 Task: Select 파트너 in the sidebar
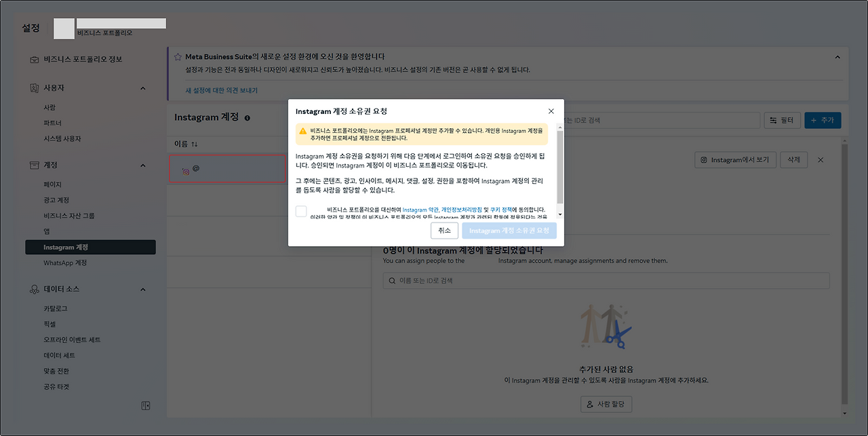coord(52,123)
